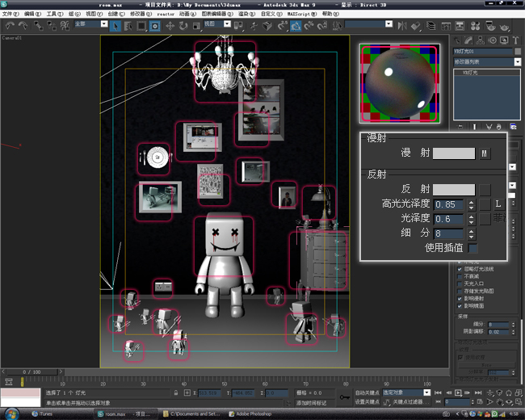Toggle selection lock padlock in status bar
The height and width of the screenshot is (420, 525).
click(176, 393)
